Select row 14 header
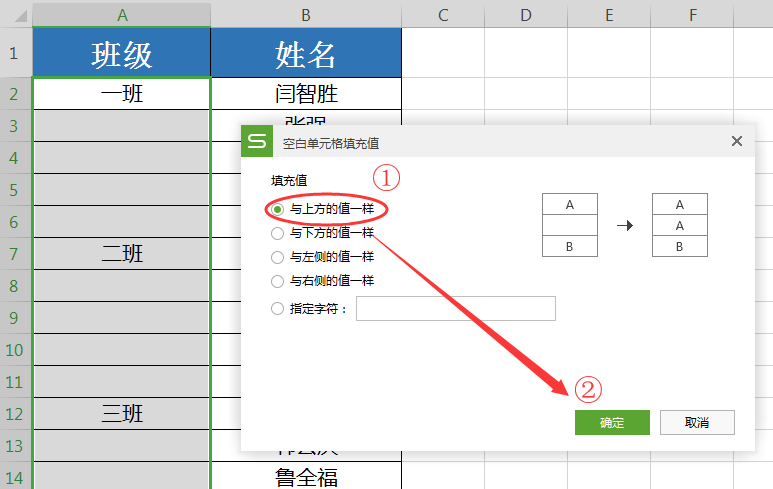This screenshot has height=489, width=773. tap(14, 476)
